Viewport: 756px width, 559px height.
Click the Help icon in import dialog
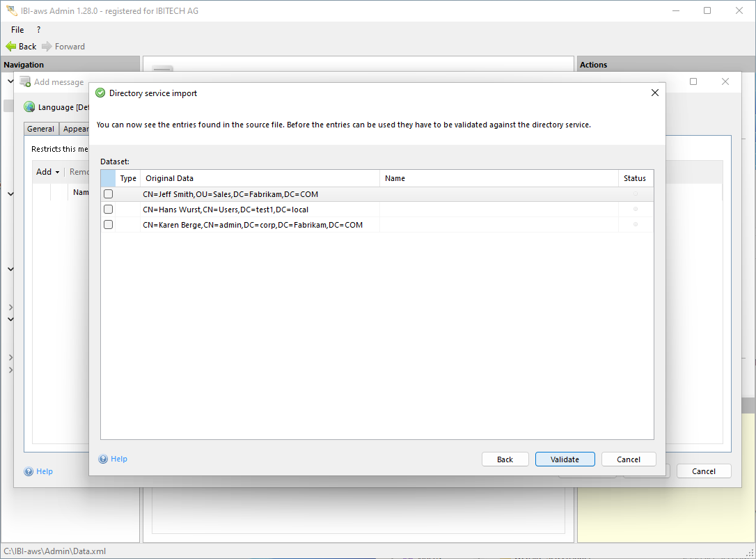pyautogui.click(x=103, y=459)
